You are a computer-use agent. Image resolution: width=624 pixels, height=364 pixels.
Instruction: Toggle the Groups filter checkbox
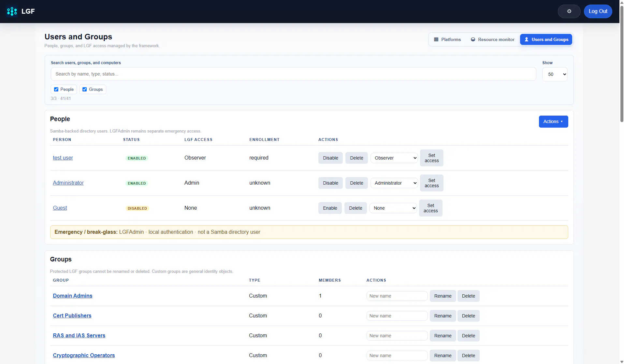click(85, 90)
